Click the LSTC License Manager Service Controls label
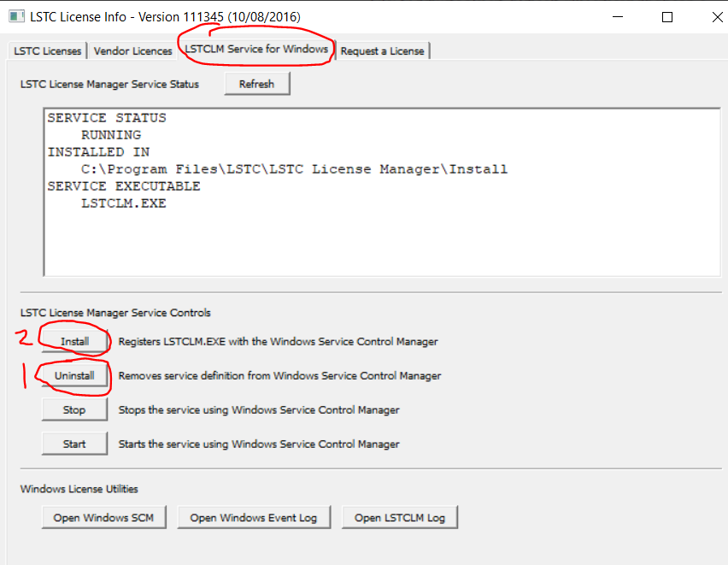Screen dimensions: 728x565 (115, 313)
